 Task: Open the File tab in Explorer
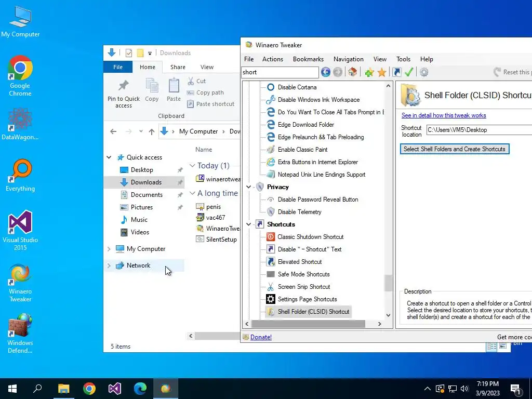pos(118,67)
